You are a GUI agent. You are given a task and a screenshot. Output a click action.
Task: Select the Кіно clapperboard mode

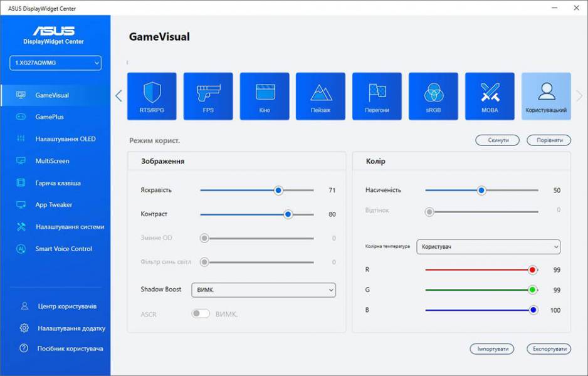click(265, 96)
